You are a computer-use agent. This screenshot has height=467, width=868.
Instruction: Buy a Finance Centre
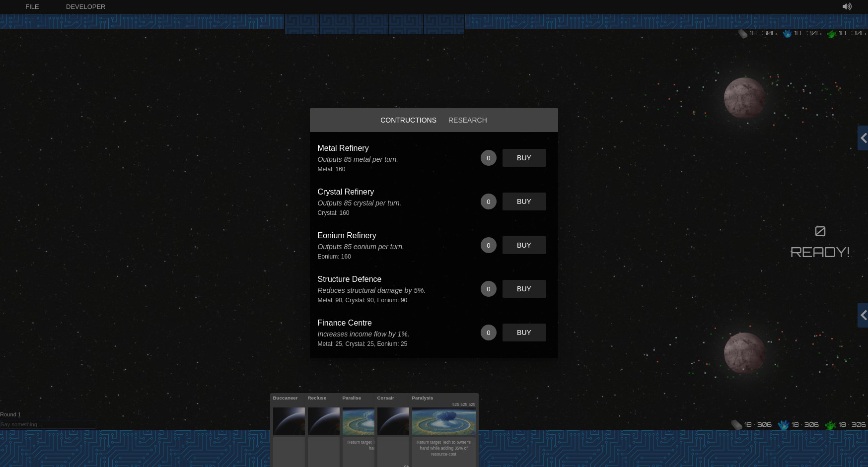tap(524, 333)
